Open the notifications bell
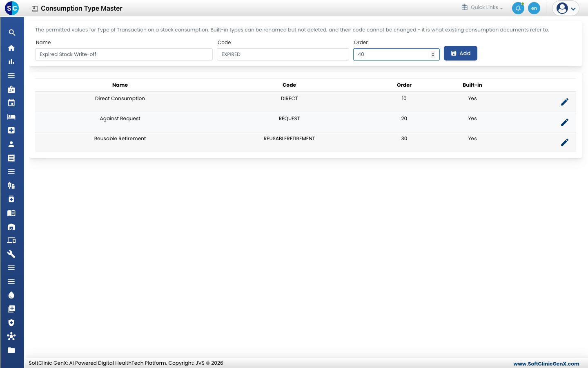The image size is (588, 368). (518, 8)
